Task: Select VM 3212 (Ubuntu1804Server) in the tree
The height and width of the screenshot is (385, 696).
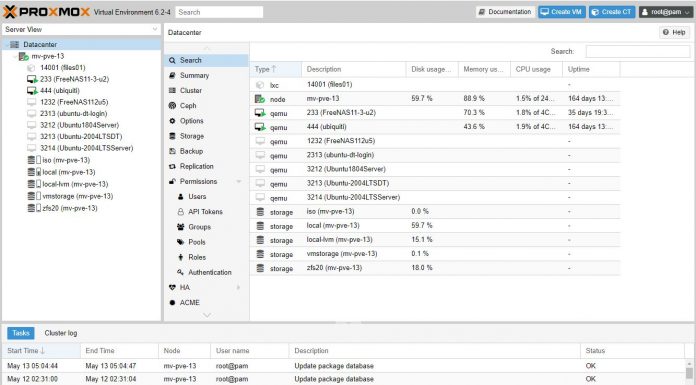Action: 79,125
